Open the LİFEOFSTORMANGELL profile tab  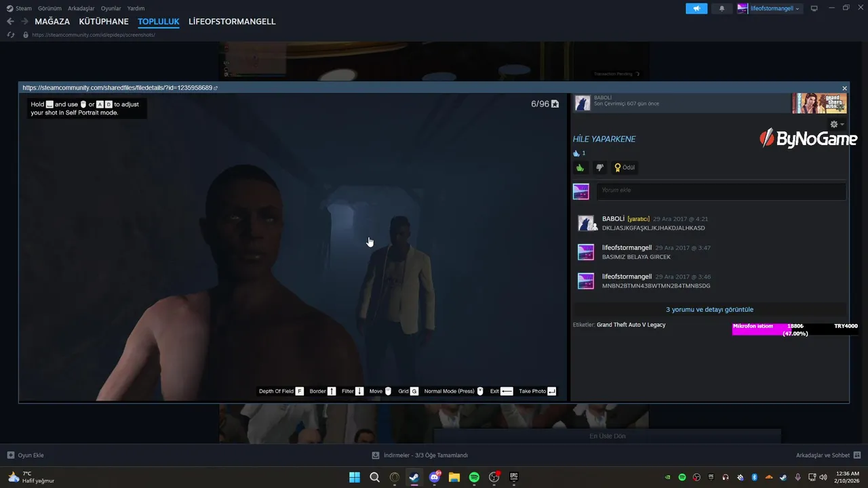[x=232, y=22]
